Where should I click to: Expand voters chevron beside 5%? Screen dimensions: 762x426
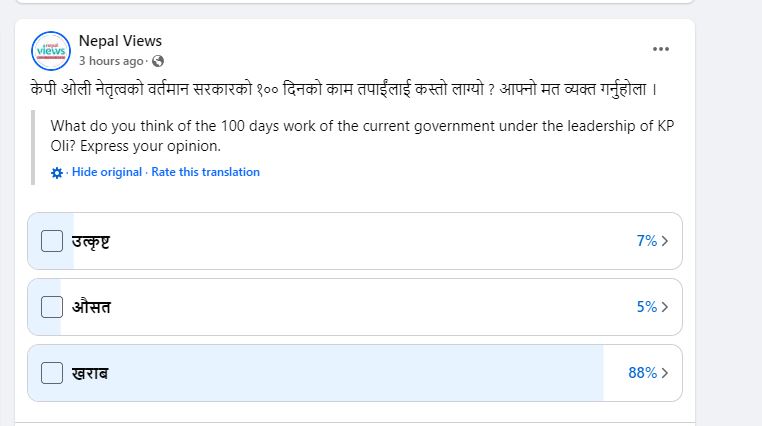click(665, 307)
